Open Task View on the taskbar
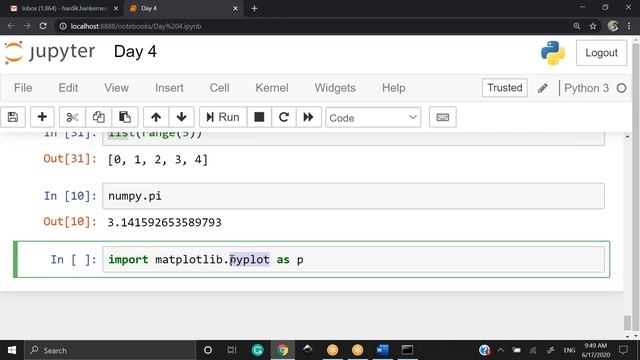Image resolution: width=640 pixels, height=360 pixels. (x=232, y=350)
